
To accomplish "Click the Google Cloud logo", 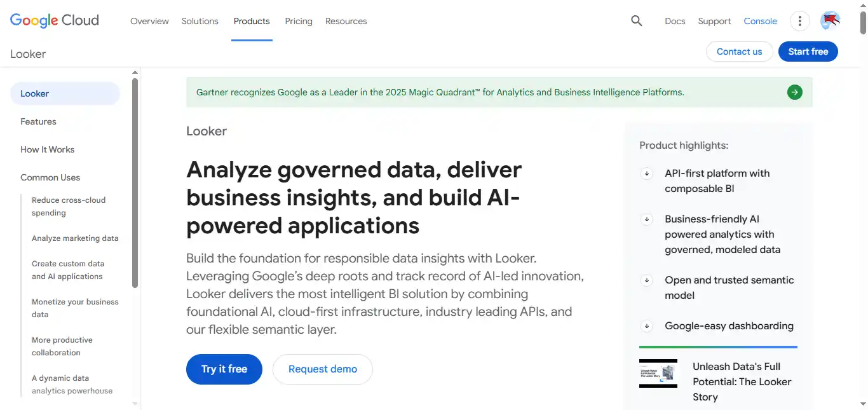I will [x=55, y=20].
